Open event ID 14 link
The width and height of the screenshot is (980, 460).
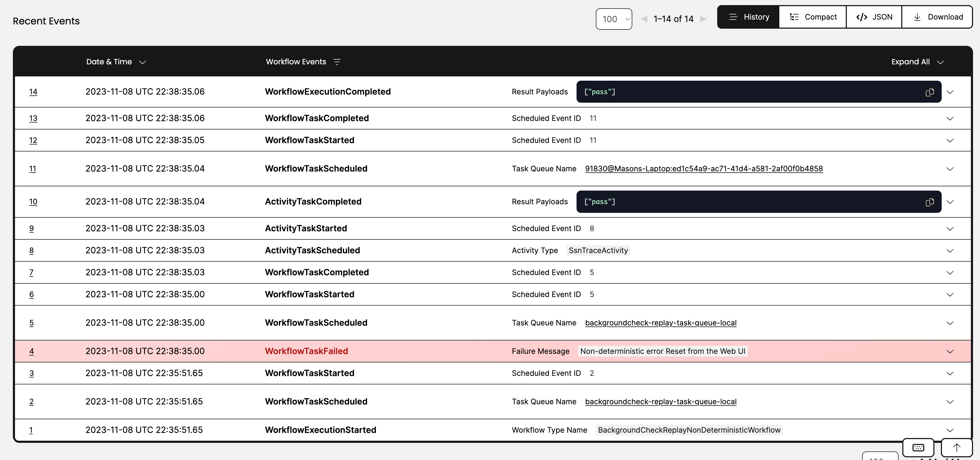click(x=33, y=92)
